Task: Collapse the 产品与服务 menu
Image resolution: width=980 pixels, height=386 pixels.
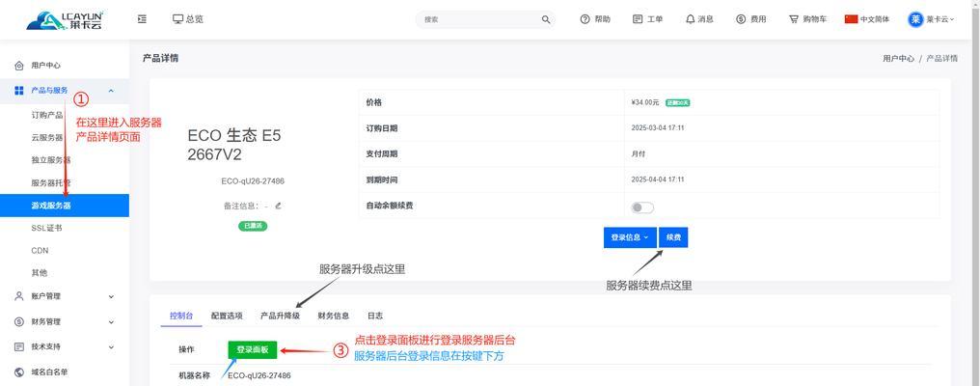Action: 65,91
